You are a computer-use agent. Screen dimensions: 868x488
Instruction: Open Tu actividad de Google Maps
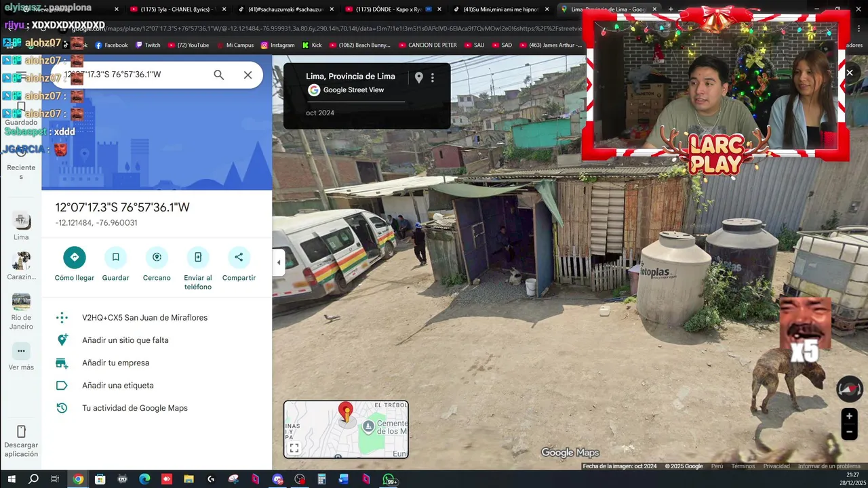coord(157,408)
